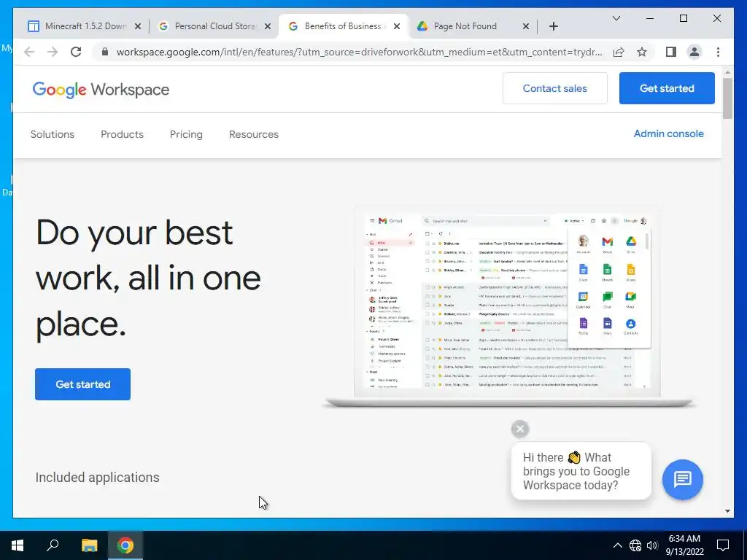747x560 pixels.
Task: Go forward with the forward arrow
Action: click(53, 52)
